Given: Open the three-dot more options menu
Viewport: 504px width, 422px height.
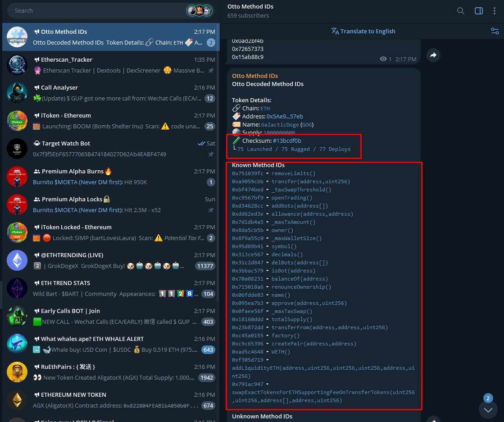Looking at the screenshot, I should click(x=495, y=11).
